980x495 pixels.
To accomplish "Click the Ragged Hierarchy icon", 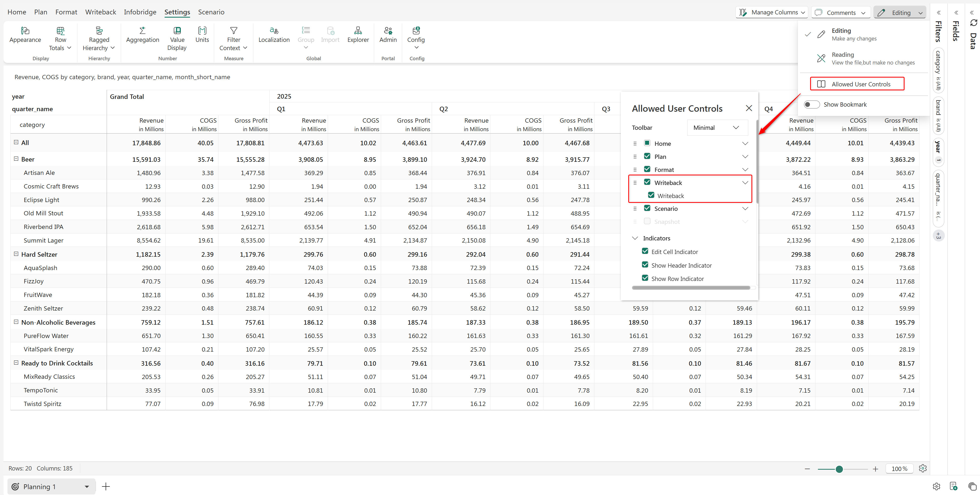I will click(99, 31).
